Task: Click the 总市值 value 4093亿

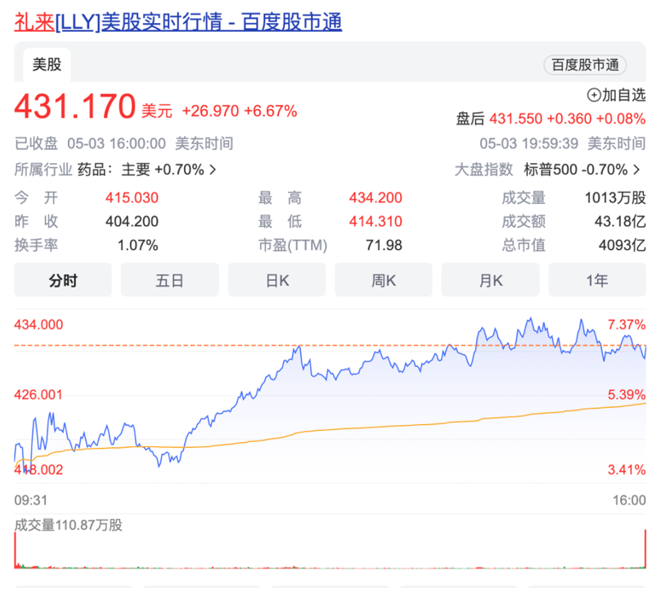Action: click(x=622, y=245)
